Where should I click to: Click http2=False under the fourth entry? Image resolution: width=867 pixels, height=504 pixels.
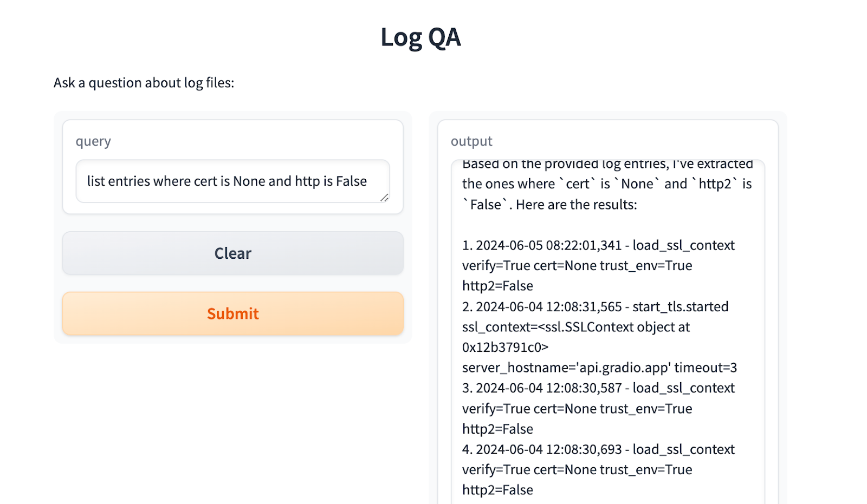coord(497,490)
